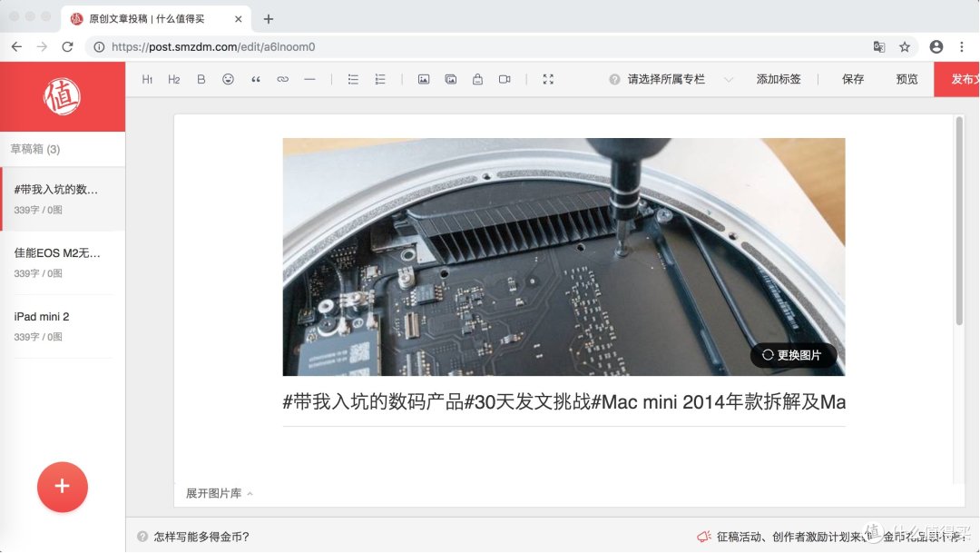Enter fullscreen editing mode

point(548,79)
